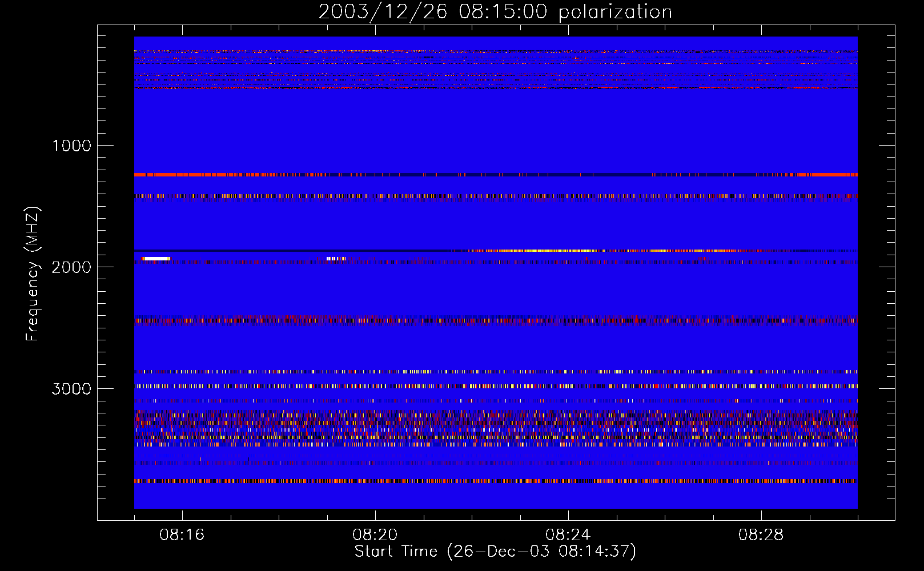This screenshot has width=924, height=571.
Task: Select the 'Start Time (26-Dec-03 08:14:37)' label
Action: (495, 552)
